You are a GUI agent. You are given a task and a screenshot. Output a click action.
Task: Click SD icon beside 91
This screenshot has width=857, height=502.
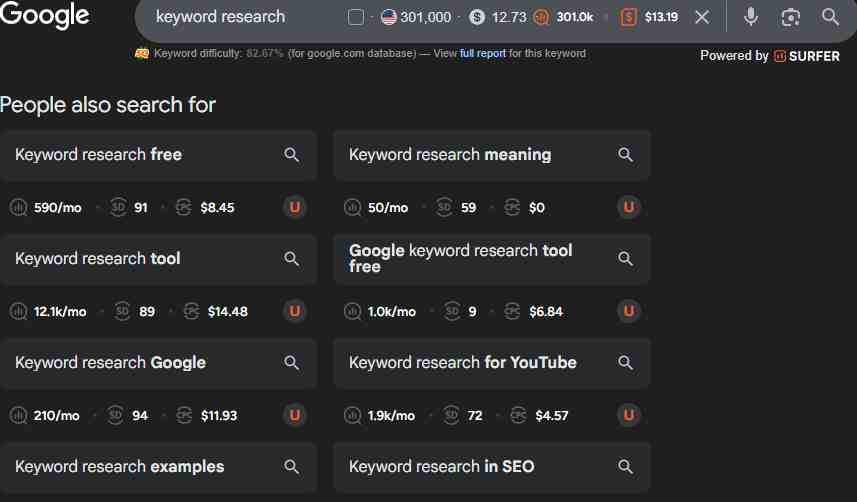tap(118, 207)
